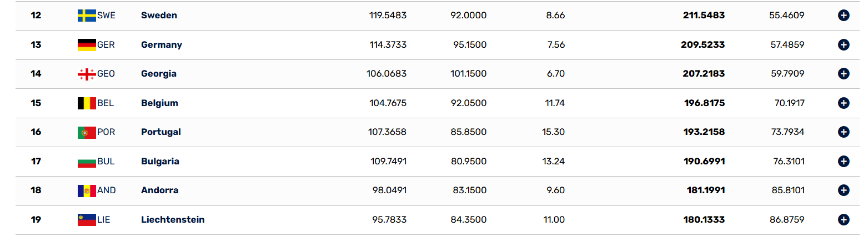Open the Portugal country name link
Viewport: 868px width, 241px height.
(x=161, y=132)
